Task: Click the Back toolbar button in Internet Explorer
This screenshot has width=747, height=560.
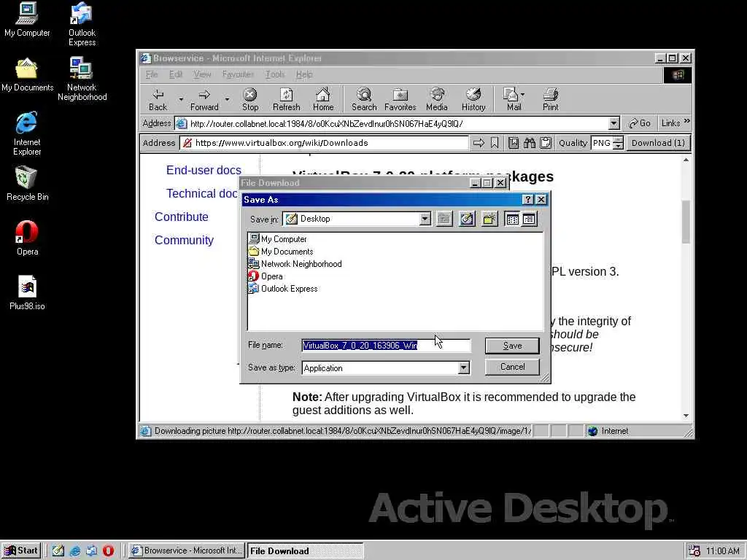Action: 158,99
